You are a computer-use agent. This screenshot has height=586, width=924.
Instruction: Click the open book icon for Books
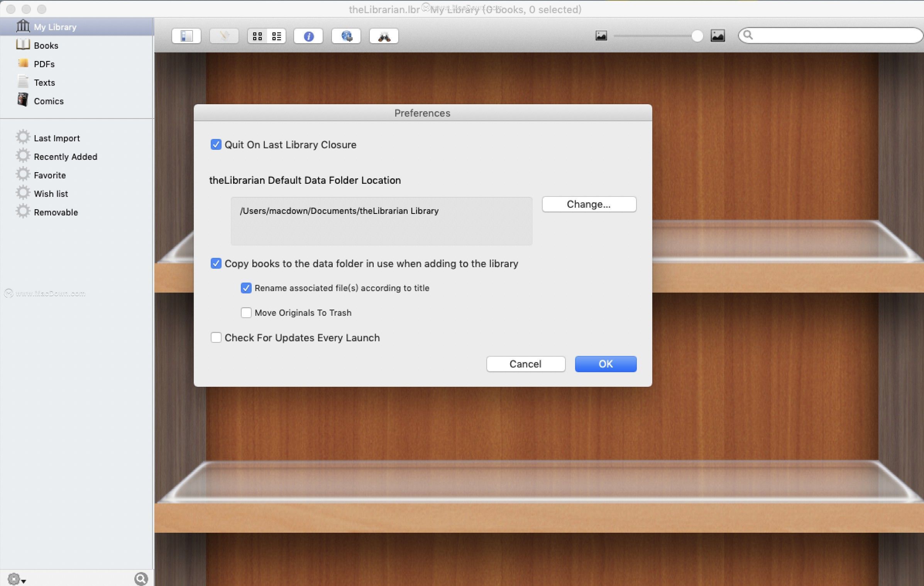click(x=23, y=44)
